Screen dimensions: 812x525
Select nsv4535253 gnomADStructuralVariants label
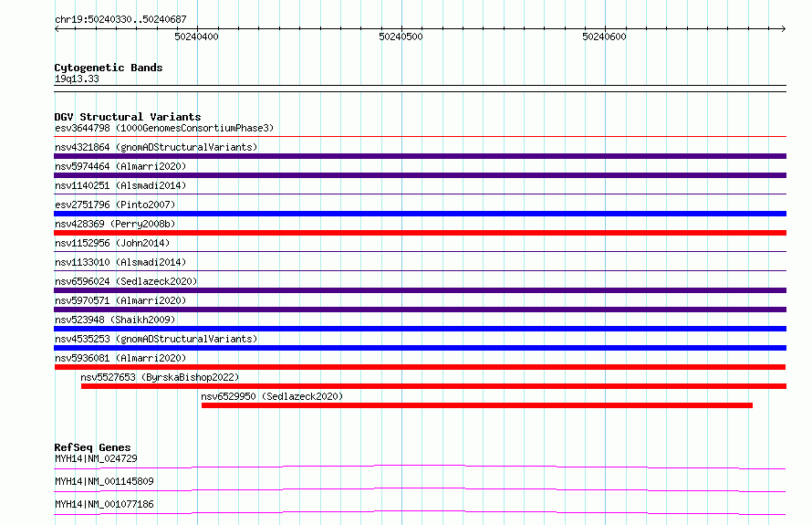(156, 339)
